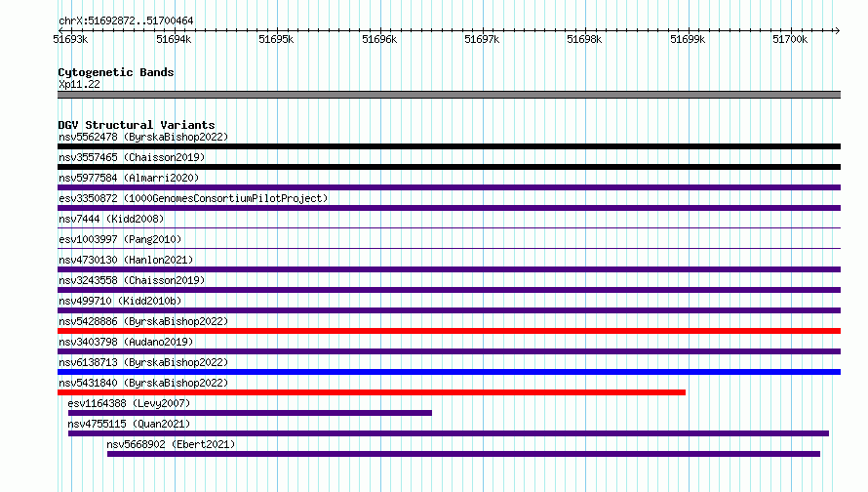
Task: Click the nsv5431840 (ByrskaBishop2022) label
Action: click(143, 383)
